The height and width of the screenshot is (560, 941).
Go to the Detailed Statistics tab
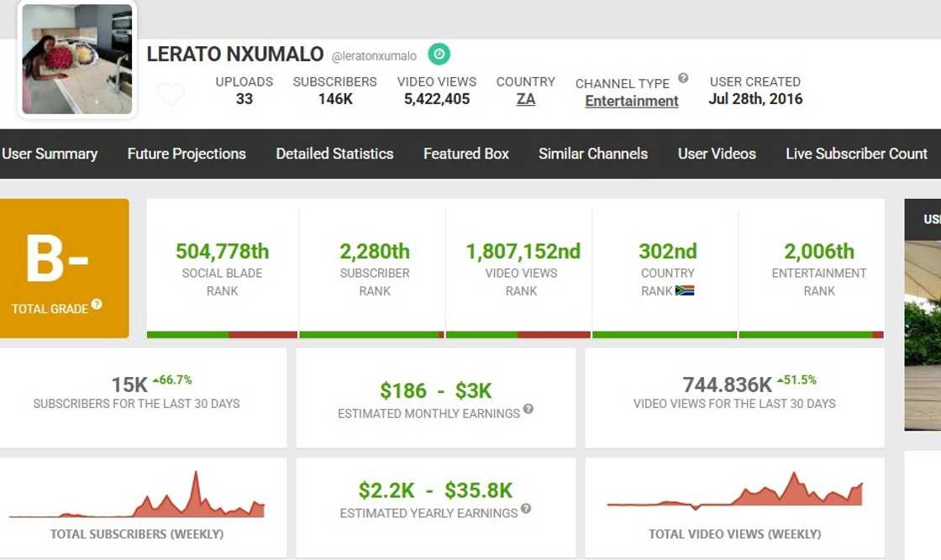click(x=334, y=154)
